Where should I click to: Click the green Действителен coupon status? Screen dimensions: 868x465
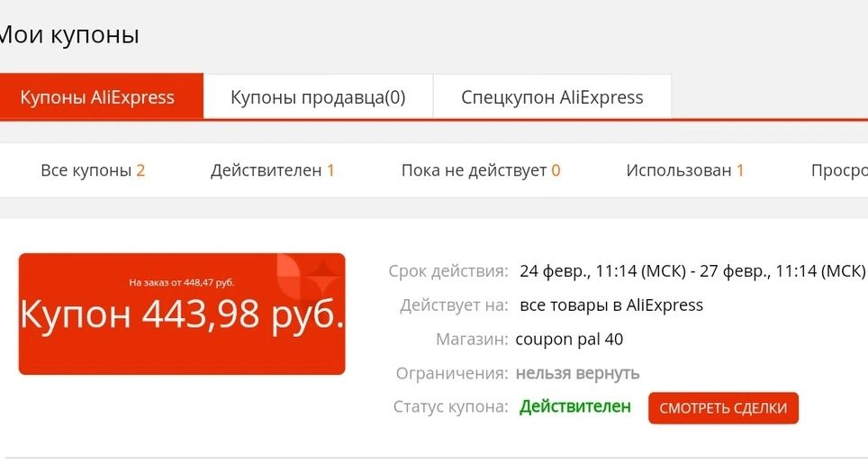(x=574, y=406)
